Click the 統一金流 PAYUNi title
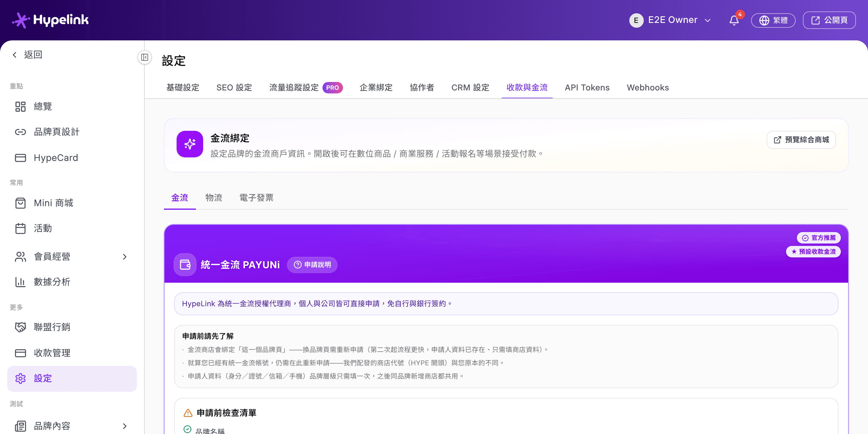This screenshot has width=868, height=434. (x=240, y=265)
